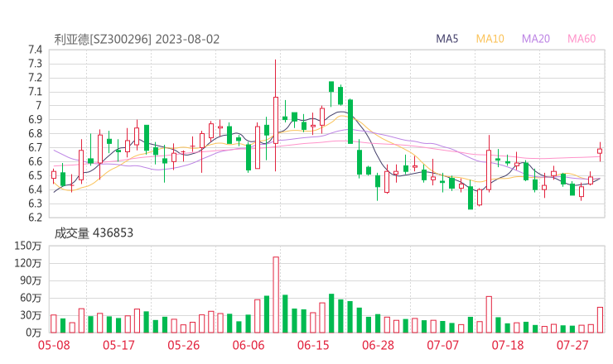
Task: Click the 06-15 date axis label
Action: [x=313, y=345]
